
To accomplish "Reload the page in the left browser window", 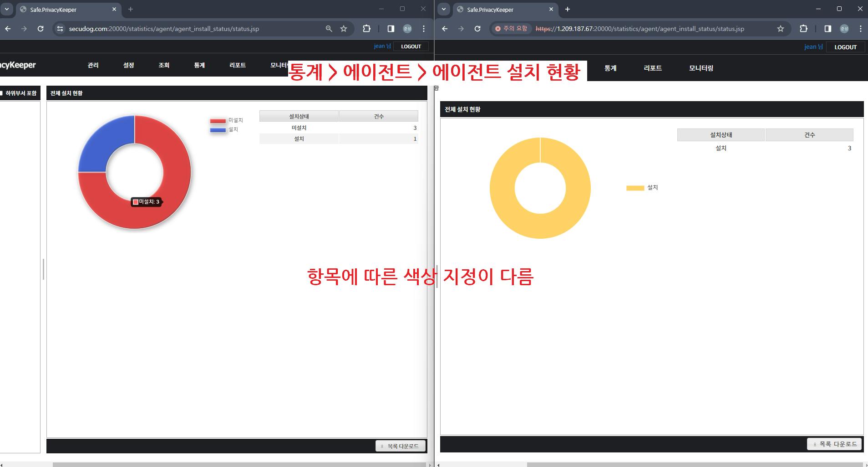I will click(x=41, y=29).
